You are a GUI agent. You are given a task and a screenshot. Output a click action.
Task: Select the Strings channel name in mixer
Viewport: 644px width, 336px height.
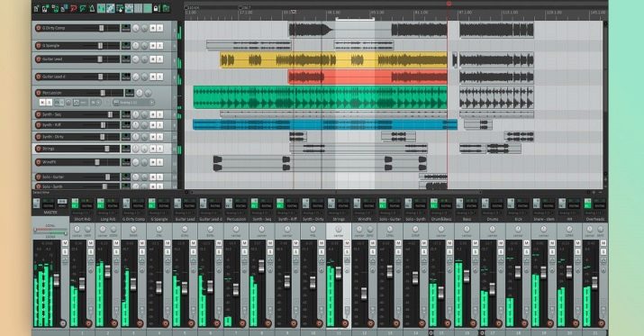pos(339,219)
